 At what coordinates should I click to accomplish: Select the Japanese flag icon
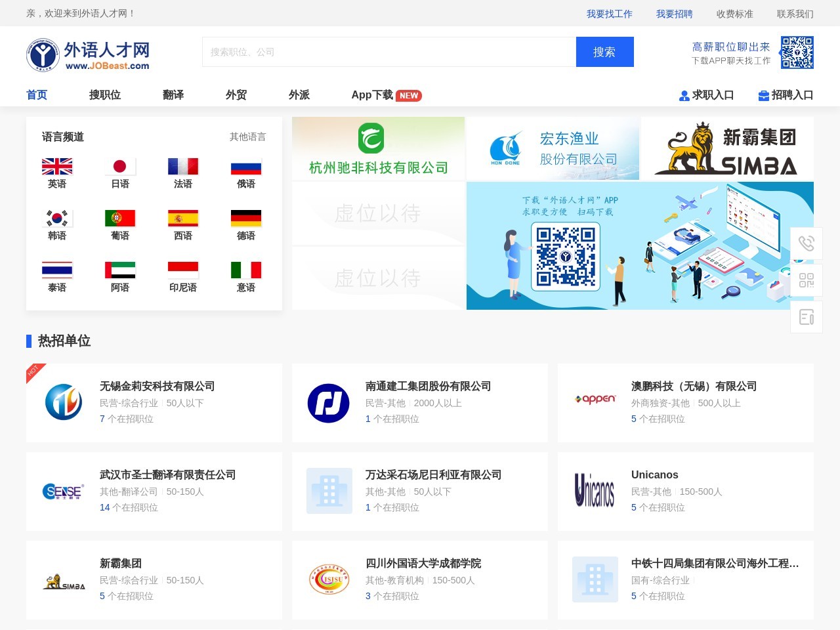(120, 167)
